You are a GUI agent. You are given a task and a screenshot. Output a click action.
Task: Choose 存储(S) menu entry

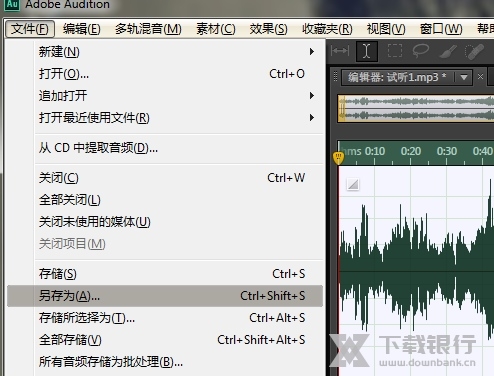[165, 274]
